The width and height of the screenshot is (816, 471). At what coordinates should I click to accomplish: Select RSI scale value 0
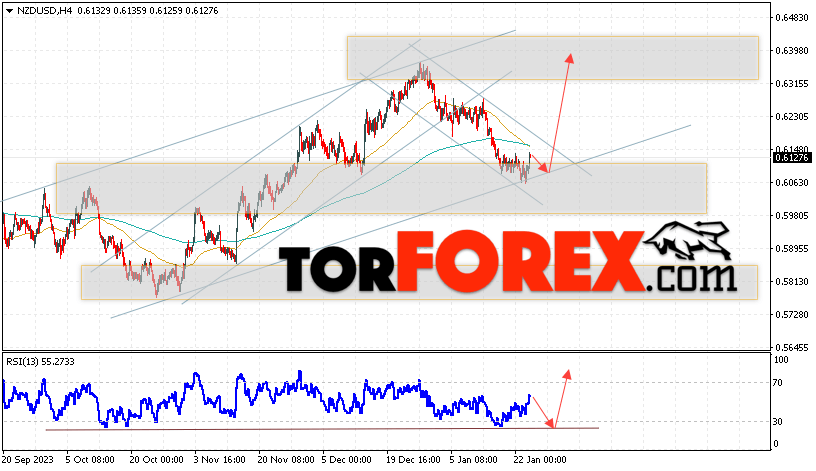tap(776, 444)
